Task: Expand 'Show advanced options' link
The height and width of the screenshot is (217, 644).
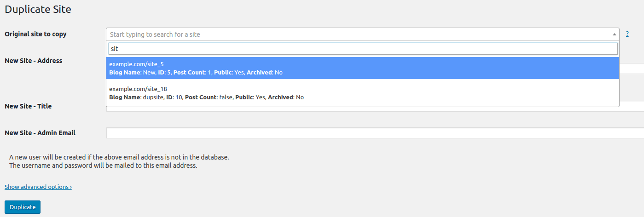Action: (x=38, y=187)
